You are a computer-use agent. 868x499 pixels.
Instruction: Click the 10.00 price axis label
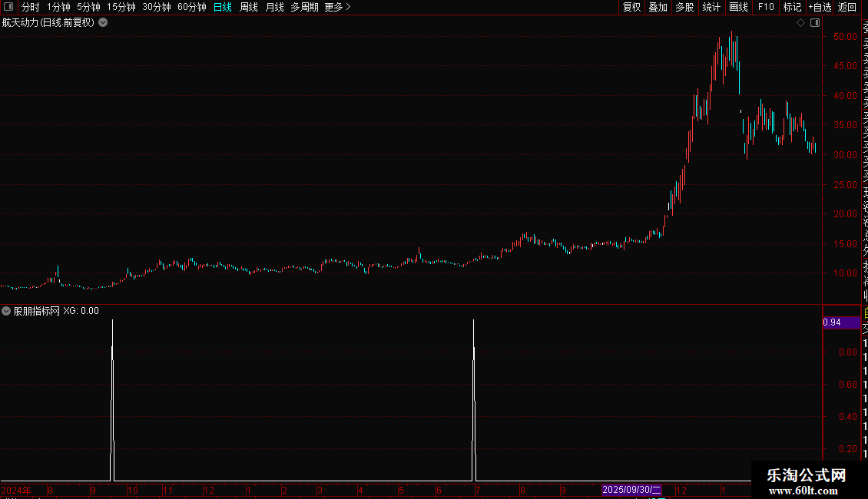(845, 273)
